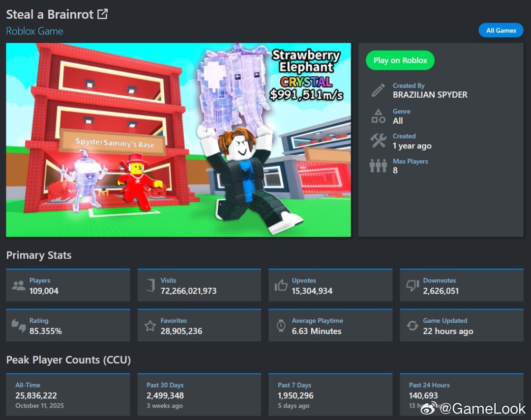This screenshot has height=420, width=531.
Task: Click the tools icon beside Created
Action: [378, 140]
